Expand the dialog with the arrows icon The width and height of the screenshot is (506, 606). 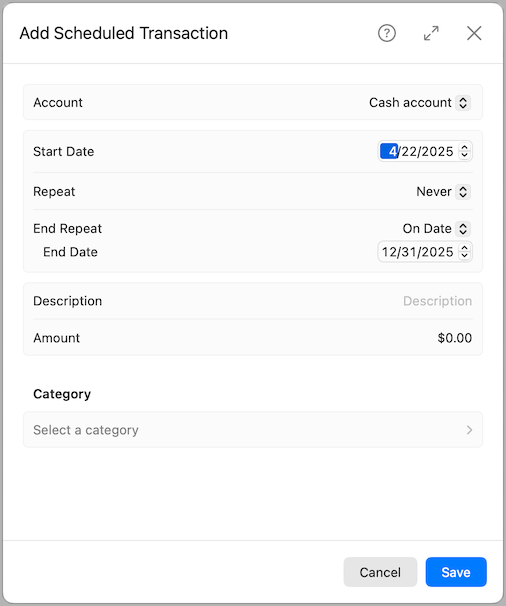[431, 33]
